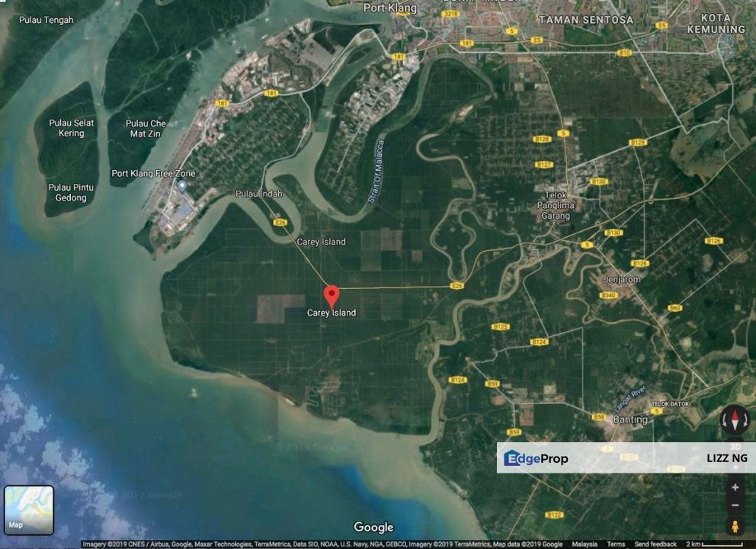The width and height of the screenshot is (756, 549).
Task: Click the Port Klang Free Zone marker icon
Action: pos(181,186)
